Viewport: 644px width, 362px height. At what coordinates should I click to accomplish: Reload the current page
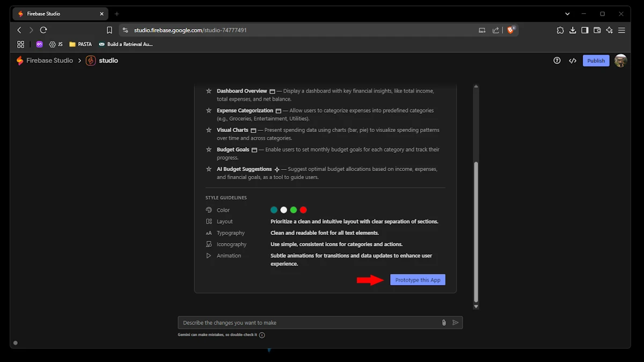tap(43, 30)
